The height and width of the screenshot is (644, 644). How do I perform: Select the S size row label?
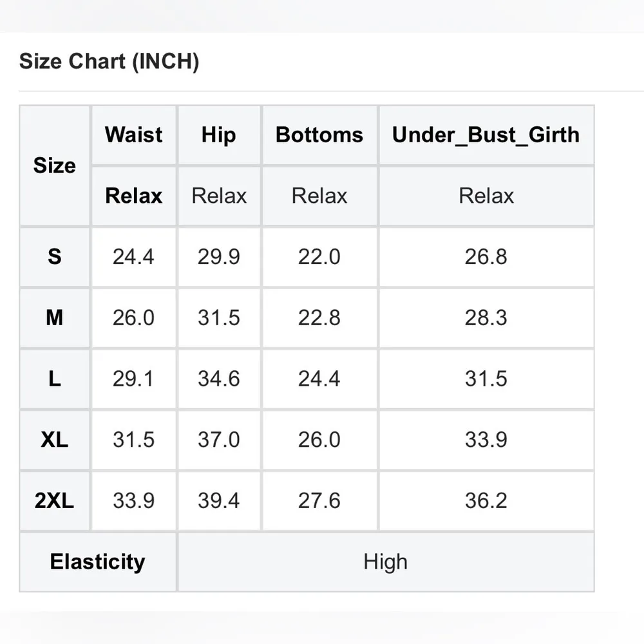click(x=55, y=257)
